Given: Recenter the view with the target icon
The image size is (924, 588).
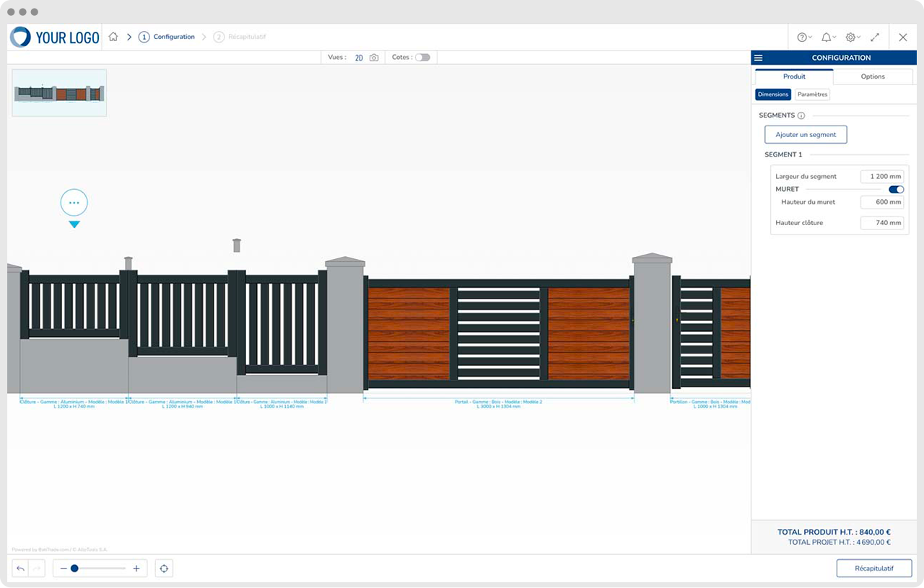Looking at the screenshot, I should pyautogui.click(x=164, y=569).
